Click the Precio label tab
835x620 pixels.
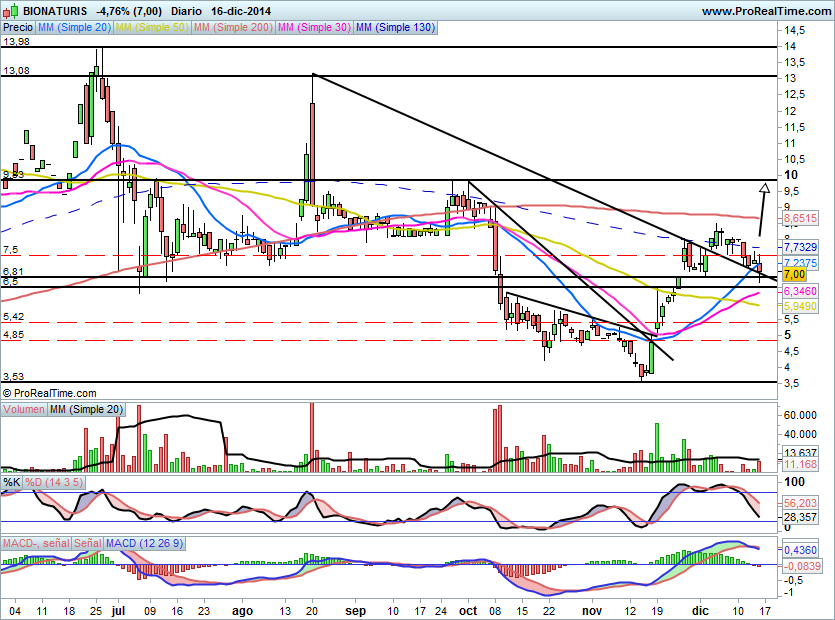point(18,29)
